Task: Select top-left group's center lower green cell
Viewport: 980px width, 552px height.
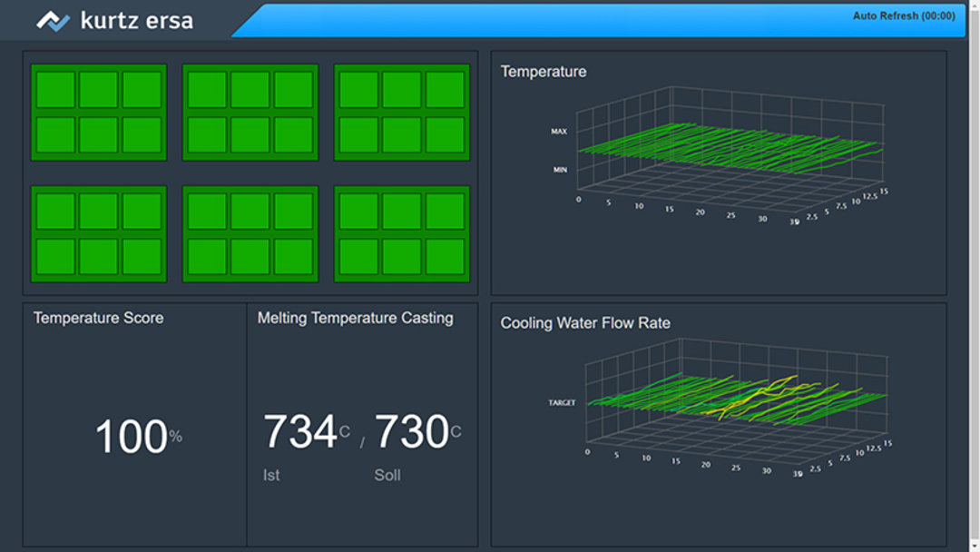Action: click(x=98, y=134)
